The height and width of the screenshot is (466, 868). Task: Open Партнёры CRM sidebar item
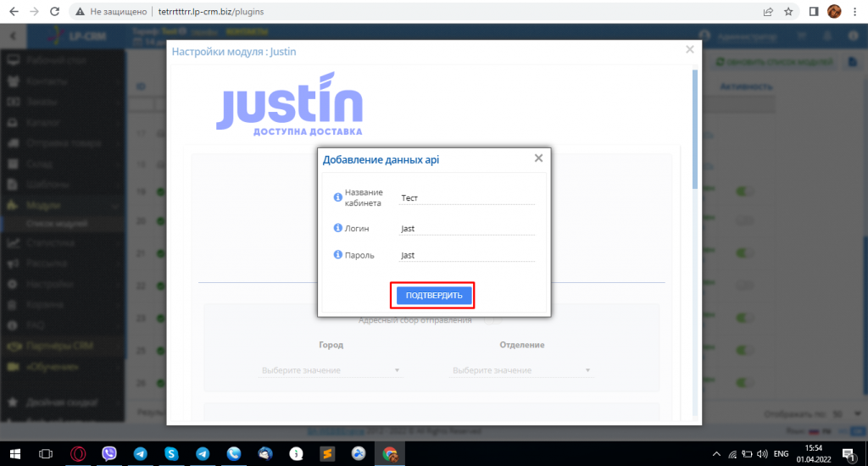tap(62, 346)
